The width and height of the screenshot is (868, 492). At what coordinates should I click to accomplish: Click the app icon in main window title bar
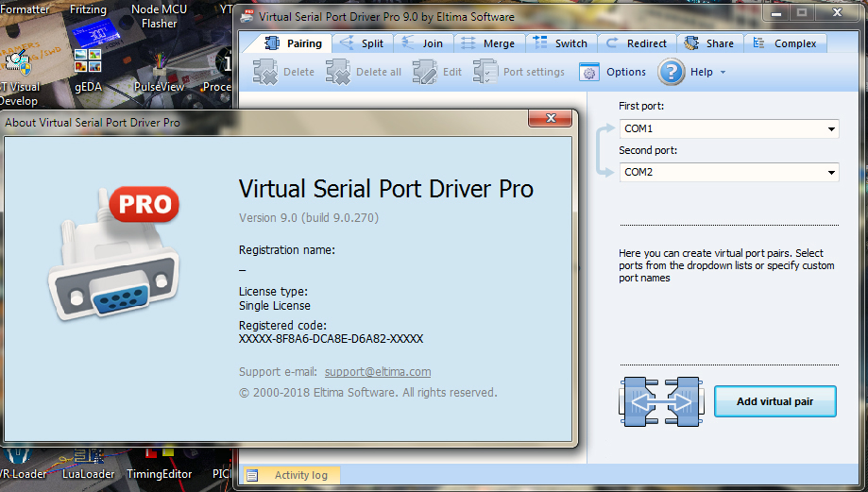[x=247, y=17]
